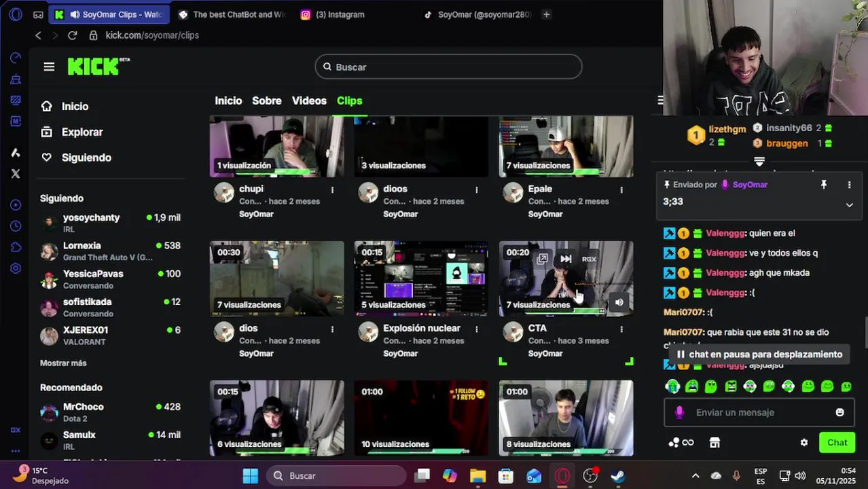Select the Sobre channel tab
This screenshot has width=868, height=489.
266,101
